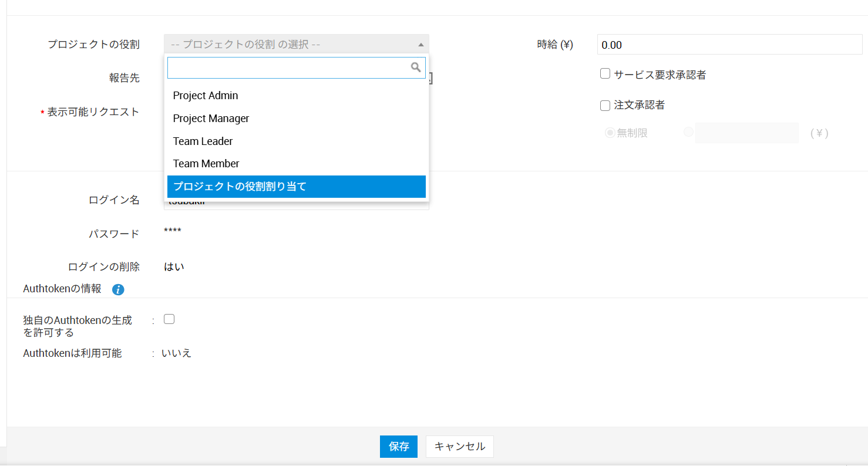Image resolution: width=868 pixels, height=466 pixels.
Task: Collapse the プロジェクトの役割 dropdown arrow
Action: click(x=420, y=45)
